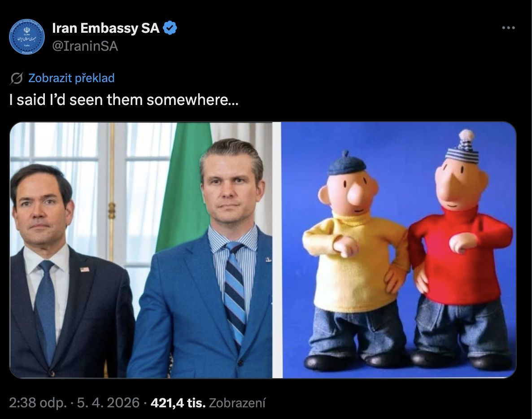This screenshot has width=532, height=419.
Task: Click the Iran Embassy SA display name
Action: pos(106,28)
